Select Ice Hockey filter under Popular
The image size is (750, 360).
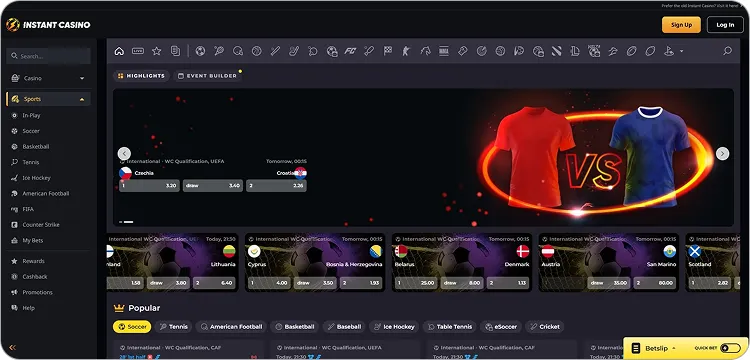(394, 327)
